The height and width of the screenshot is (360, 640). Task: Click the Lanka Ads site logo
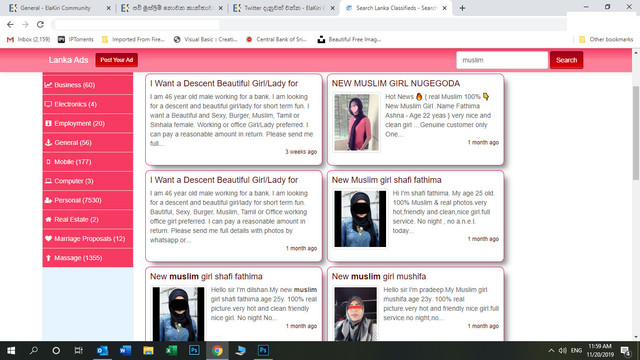(68, 60)
